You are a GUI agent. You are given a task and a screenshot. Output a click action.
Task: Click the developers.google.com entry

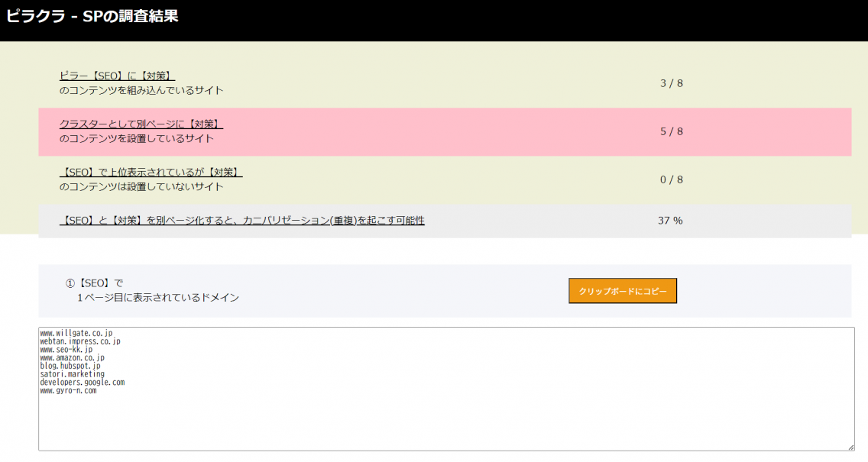[x=82, y=383]
